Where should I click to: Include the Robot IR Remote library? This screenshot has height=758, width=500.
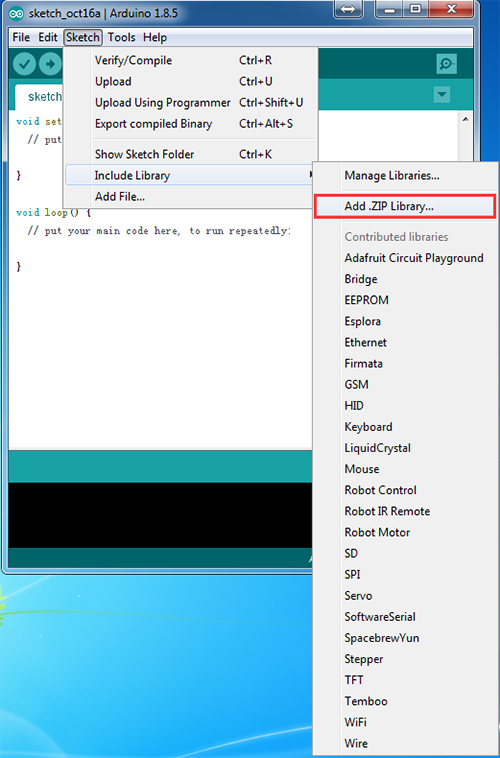(x=405, y=511)
